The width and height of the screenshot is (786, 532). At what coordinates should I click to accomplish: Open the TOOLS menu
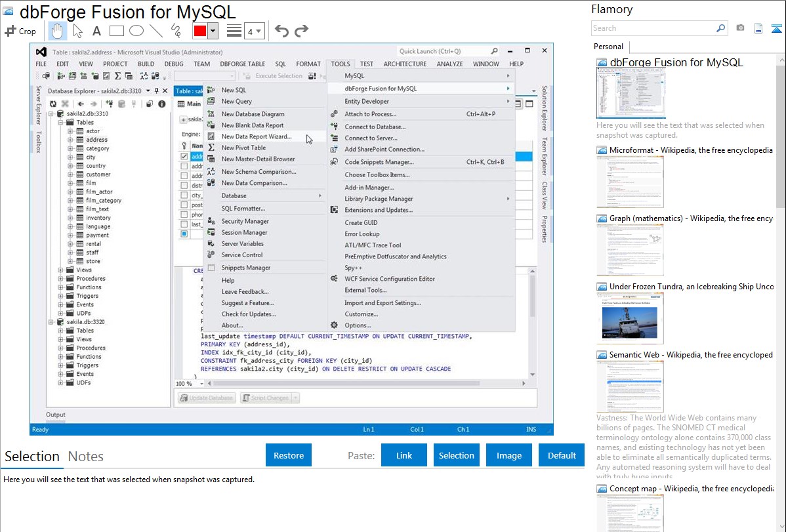(x=341, y=64)
